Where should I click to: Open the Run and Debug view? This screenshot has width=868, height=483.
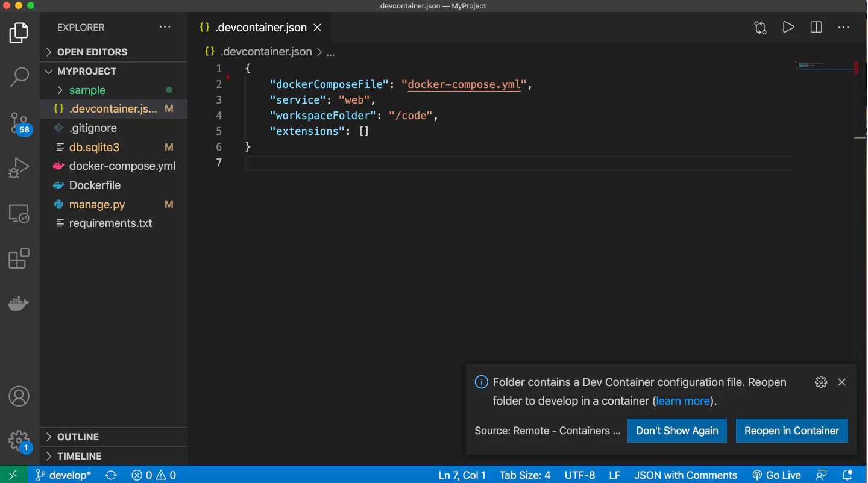[x=19, y=168]
